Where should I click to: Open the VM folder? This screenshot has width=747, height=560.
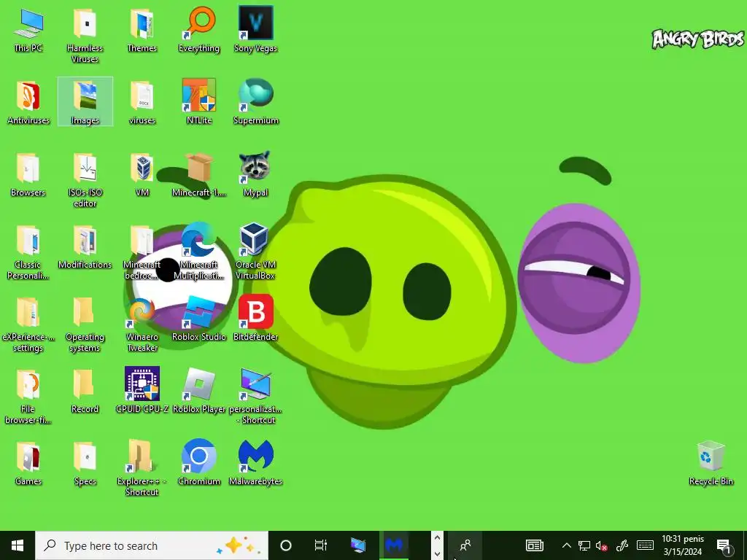142,175
